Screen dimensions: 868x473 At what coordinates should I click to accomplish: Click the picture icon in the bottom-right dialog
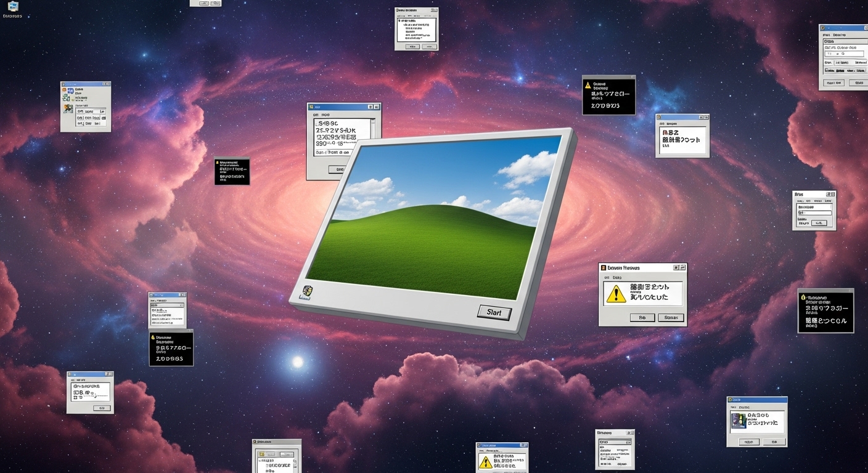[x=738, y=420]
